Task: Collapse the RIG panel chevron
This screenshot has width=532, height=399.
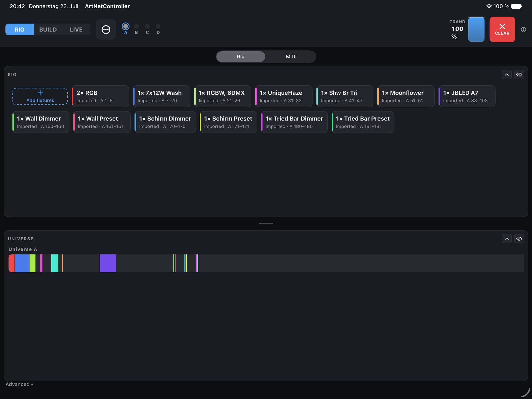Action: pos(507,75)
